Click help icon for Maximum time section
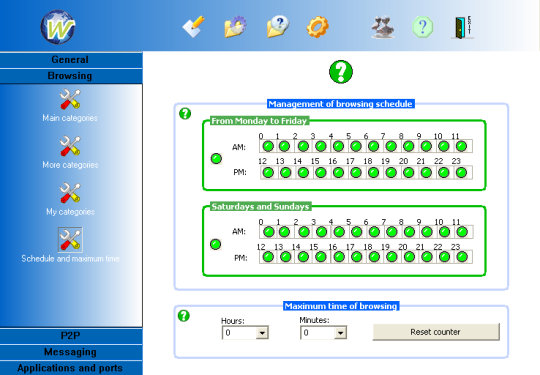This screenshot has height=375, width=540. tap(184, 316)
